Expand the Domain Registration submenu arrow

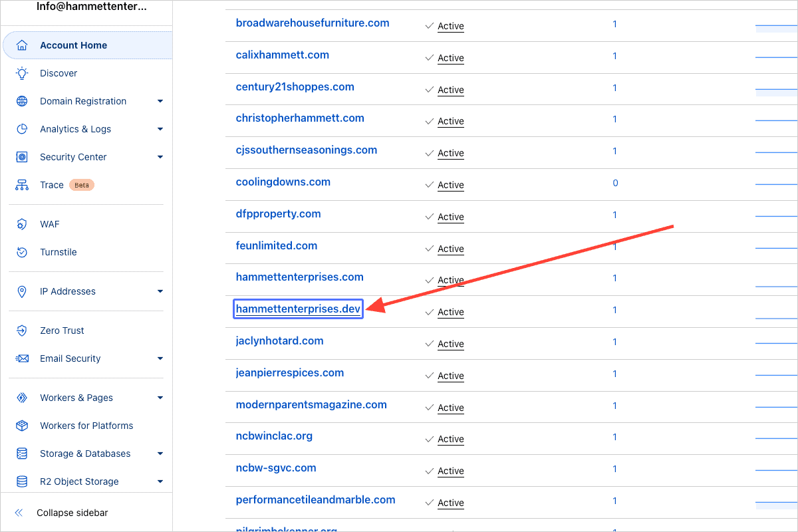pyautogui.click(x=160, y=101)
